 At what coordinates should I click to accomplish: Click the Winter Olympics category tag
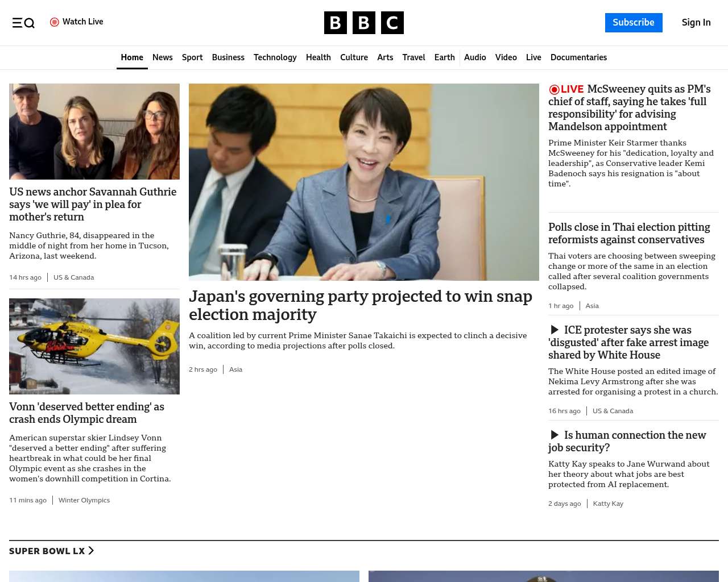(x=84, y=500)
